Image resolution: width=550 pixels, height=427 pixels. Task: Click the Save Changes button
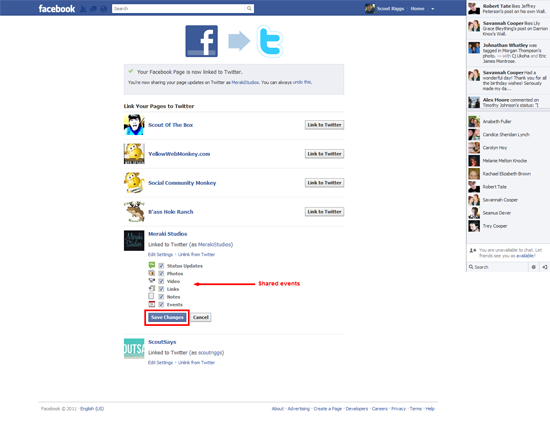pos(167,318)
